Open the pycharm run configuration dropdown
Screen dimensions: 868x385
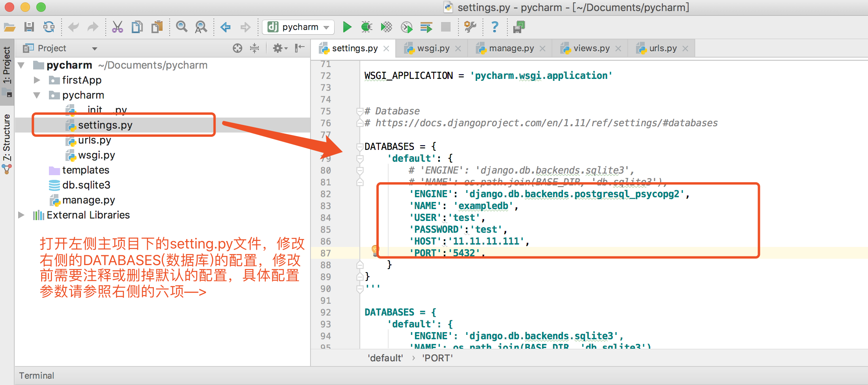point(298,27)
